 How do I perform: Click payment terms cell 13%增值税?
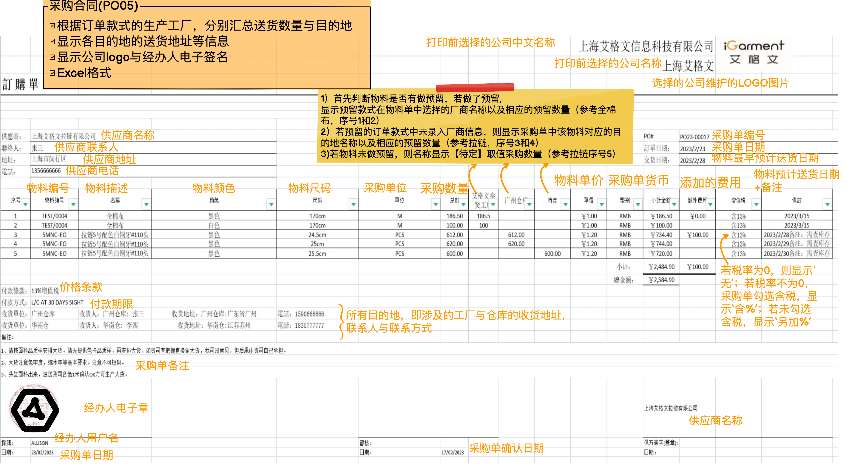tap(45, 291)
